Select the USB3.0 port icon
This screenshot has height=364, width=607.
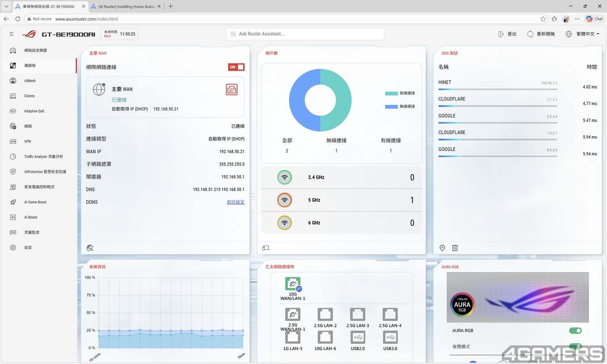pyautogui.click(x=390, y=337)
